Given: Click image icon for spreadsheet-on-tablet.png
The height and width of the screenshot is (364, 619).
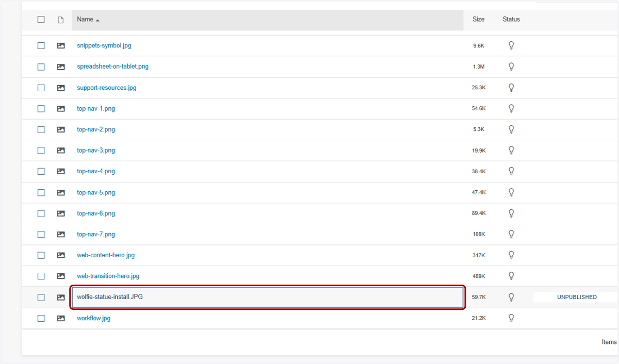Looking at the screenshot, I should [x=61, y=67].
